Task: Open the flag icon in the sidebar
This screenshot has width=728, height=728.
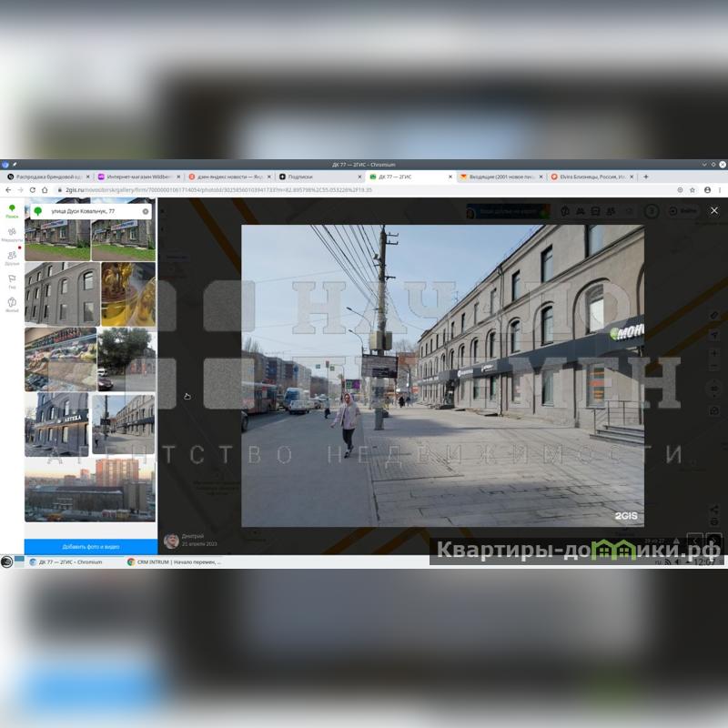Action: [12, 280]
